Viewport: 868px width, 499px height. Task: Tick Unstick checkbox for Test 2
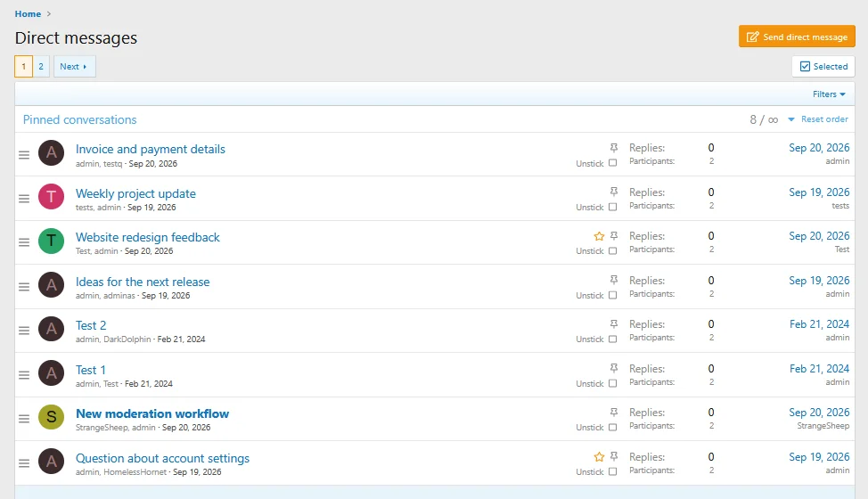coord(613,339)
